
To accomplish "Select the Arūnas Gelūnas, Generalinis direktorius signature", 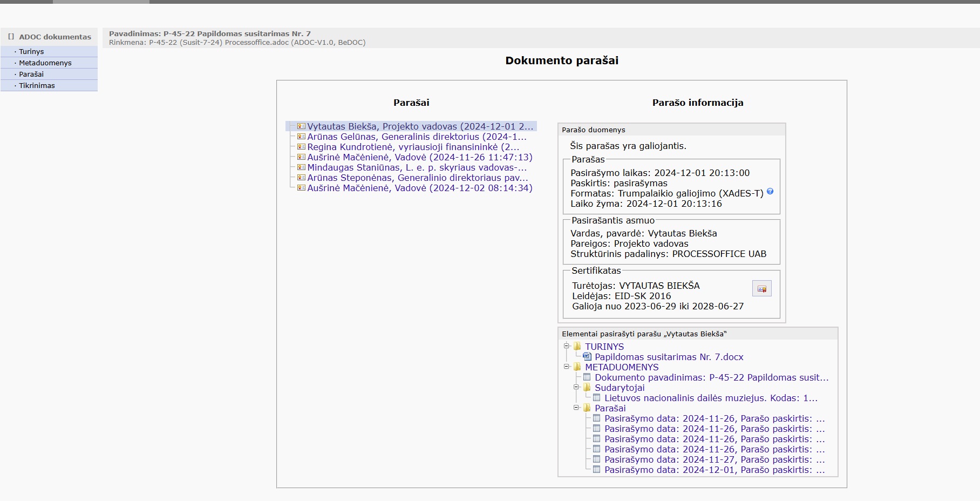I will coord(417,137).
